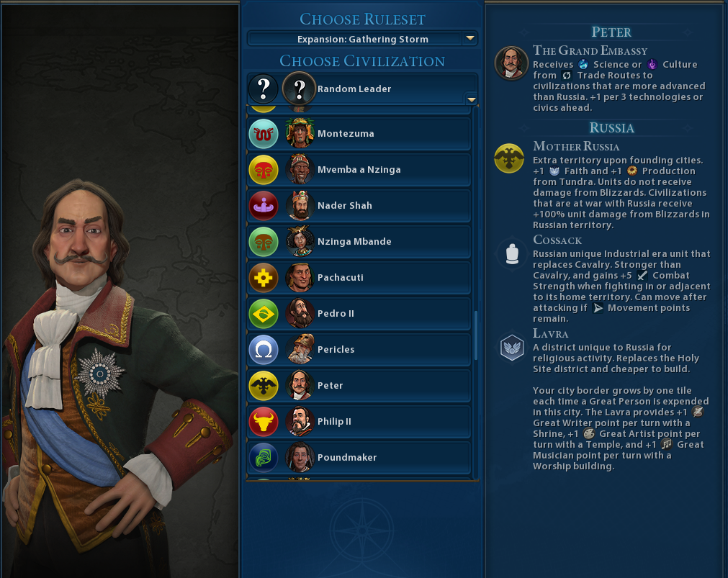Screen dimensions: 728x578
Task: Pick the Random Leader option
Action: pyautogui.click(x=363, y=89)
